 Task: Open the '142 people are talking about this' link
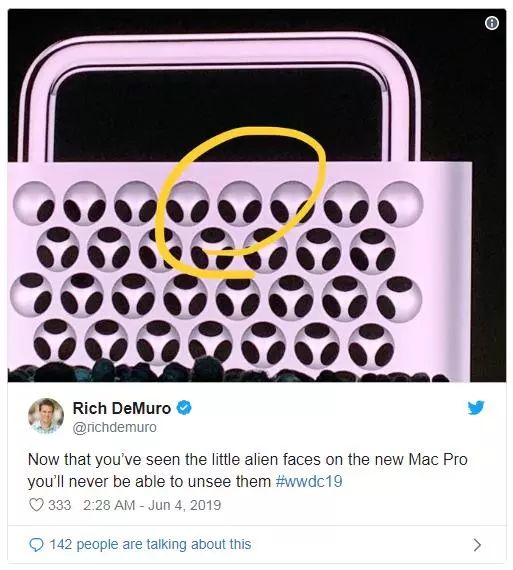pyautogui.click(x=150, y=544)
